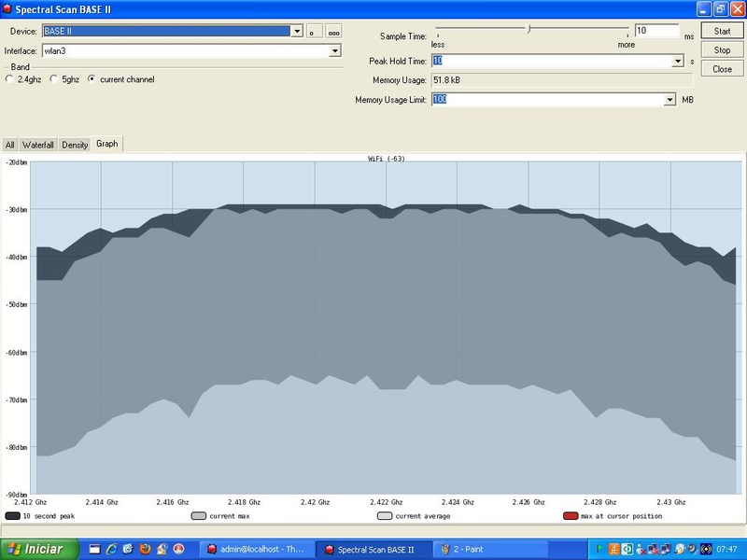The height and width of the screenshot is (560, 747).
Task: Restore down the Spectral Scan window
Action: [x=721, y=9]
